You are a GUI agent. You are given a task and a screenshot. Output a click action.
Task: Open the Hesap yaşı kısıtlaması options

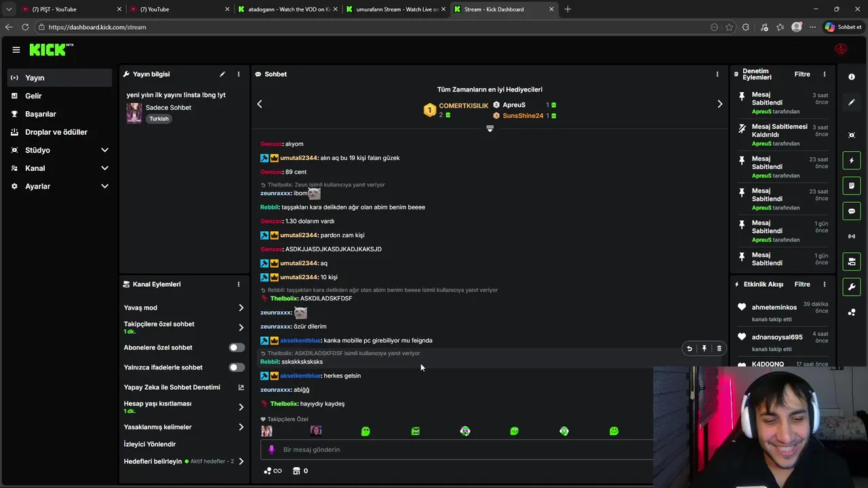point(241,407)
